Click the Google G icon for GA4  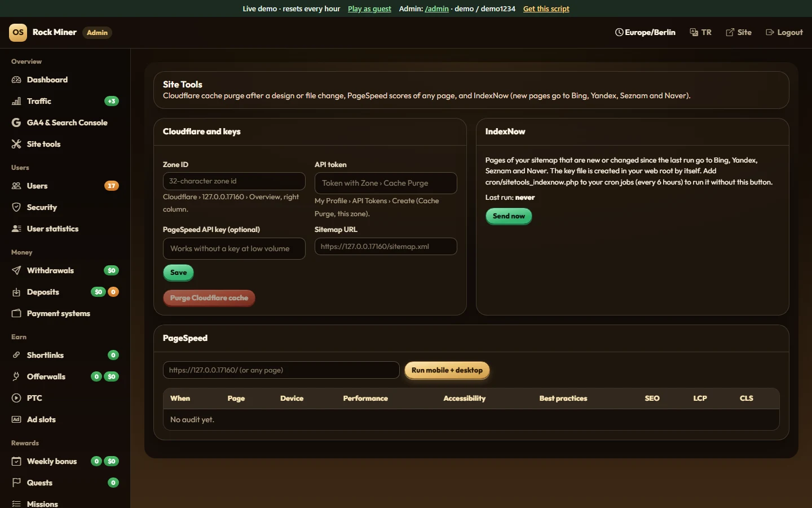[16, 122]
